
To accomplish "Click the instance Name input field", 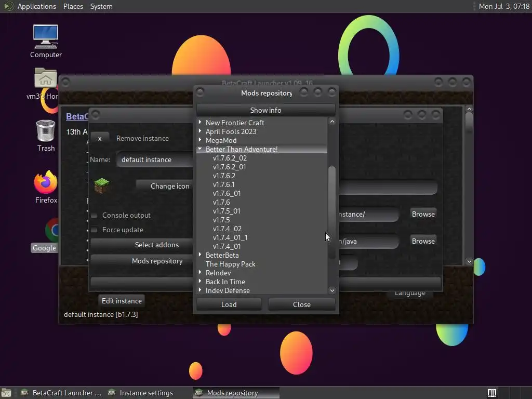I will coord(155,160).
